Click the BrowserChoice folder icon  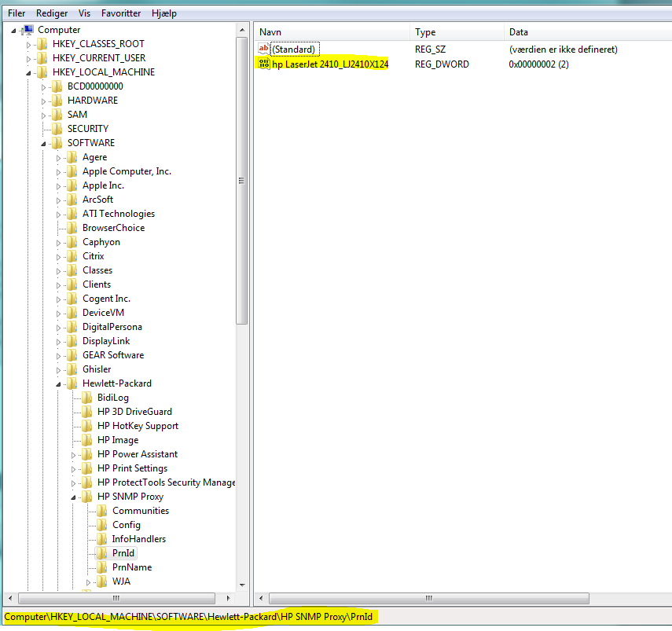tap(72, 227)
